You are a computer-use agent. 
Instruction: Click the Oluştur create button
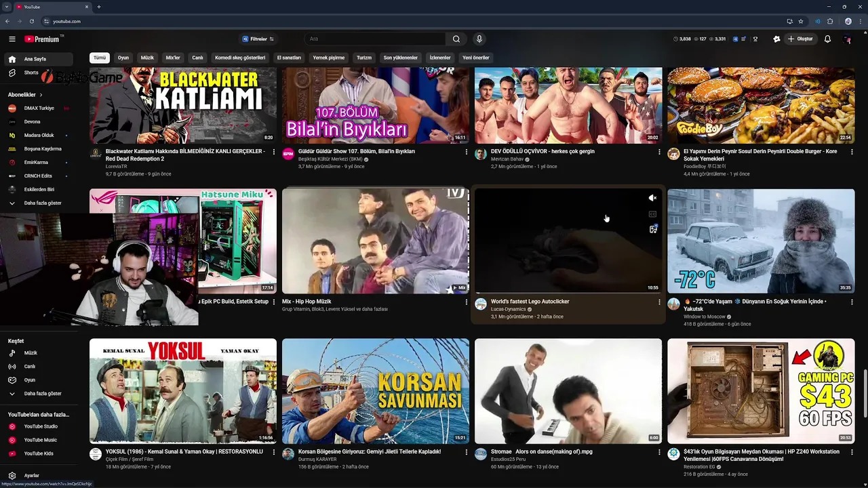tap(800, 39)
